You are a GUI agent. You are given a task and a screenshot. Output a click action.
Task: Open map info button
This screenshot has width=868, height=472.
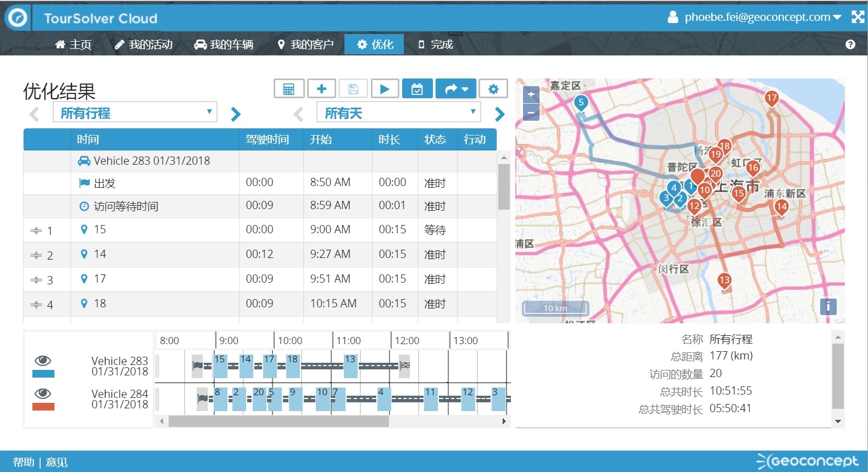(x=828, y=306)
